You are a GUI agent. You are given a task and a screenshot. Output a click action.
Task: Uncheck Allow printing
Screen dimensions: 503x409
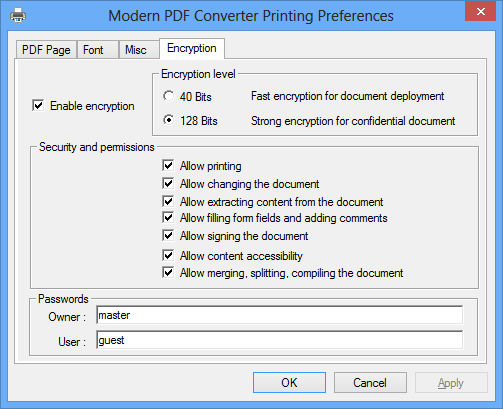click(168, 165)
